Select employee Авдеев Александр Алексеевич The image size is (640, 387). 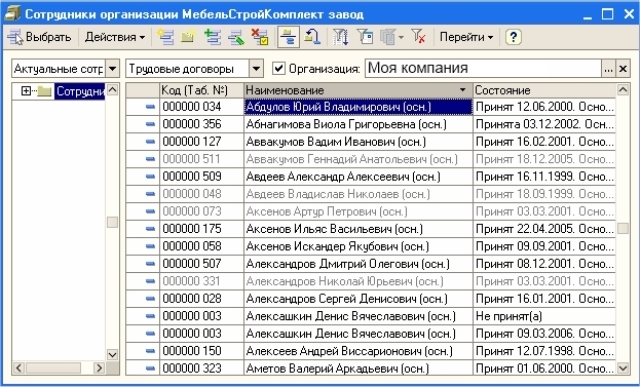[358, 176]
